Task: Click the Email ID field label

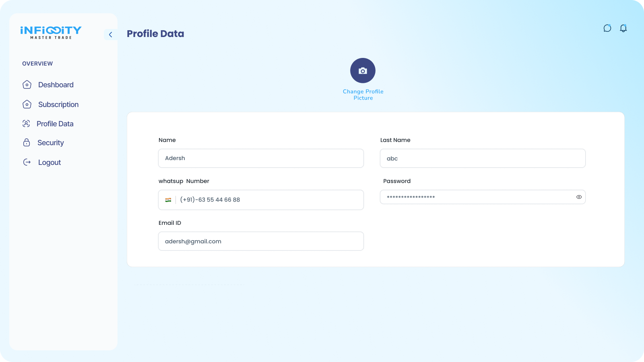Action: point(170,223)
